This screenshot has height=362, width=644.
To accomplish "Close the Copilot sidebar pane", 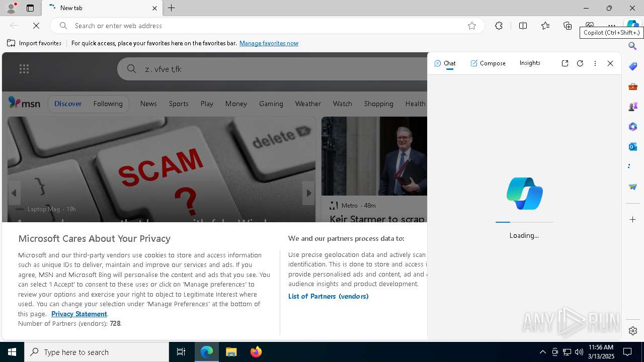I will tap(610, 63).
